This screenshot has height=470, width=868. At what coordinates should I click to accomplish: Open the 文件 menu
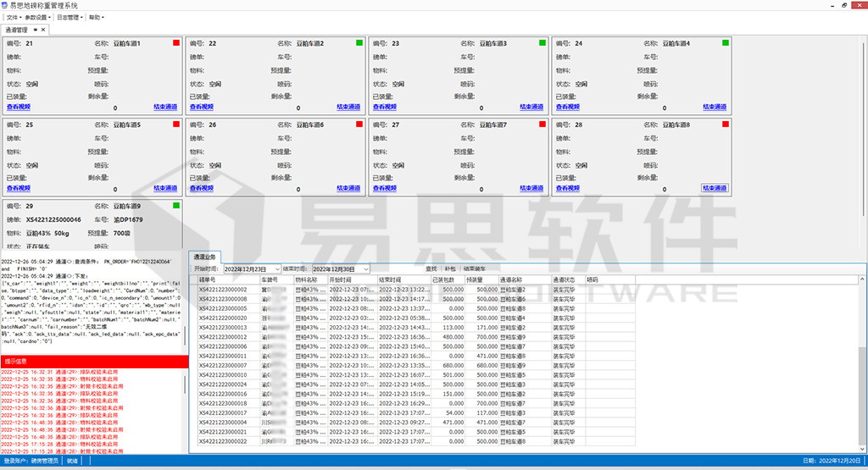pos(14,17)
